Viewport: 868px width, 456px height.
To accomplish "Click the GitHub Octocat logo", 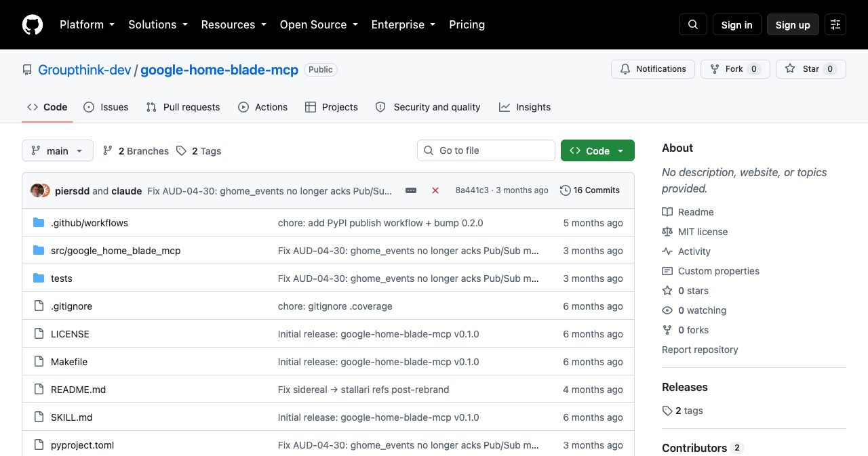I will pos(33,24).
